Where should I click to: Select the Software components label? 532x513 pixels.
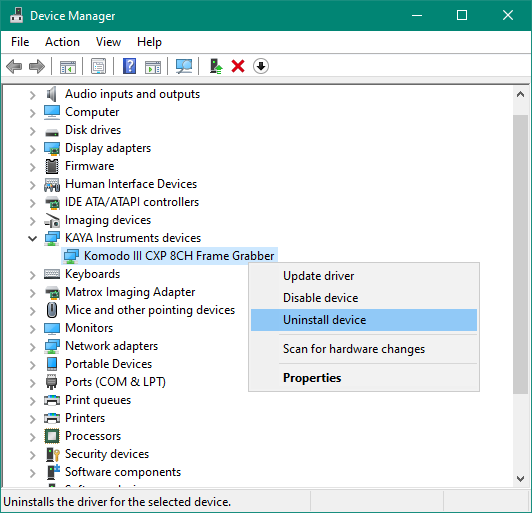tap(123, 472)
